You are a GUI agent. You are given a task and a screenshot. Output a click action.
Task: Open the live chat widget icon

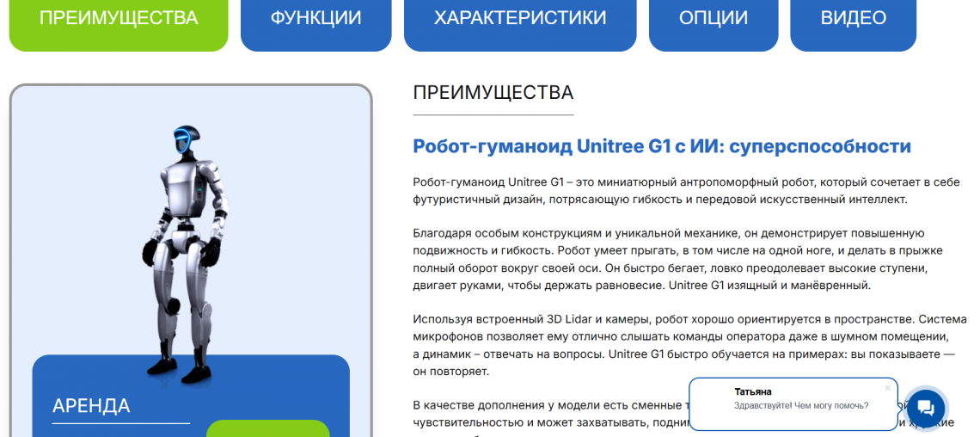point(925,408)
